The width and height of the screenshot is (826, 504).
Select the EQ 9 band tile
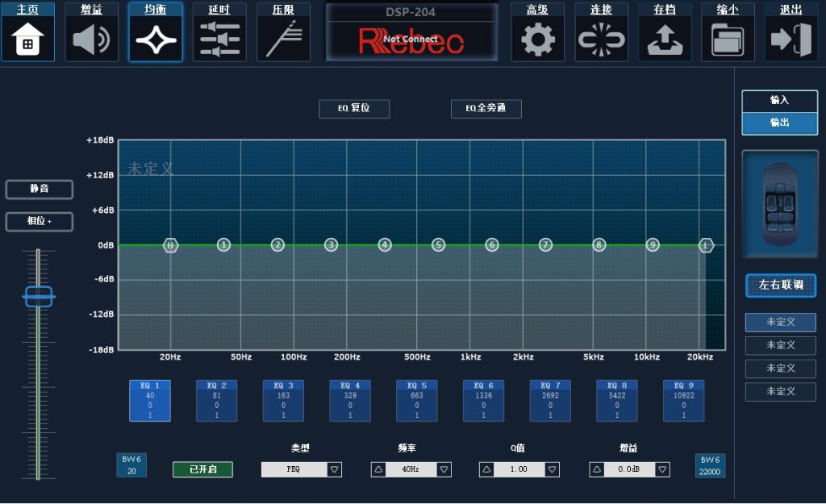click(684, 400)
